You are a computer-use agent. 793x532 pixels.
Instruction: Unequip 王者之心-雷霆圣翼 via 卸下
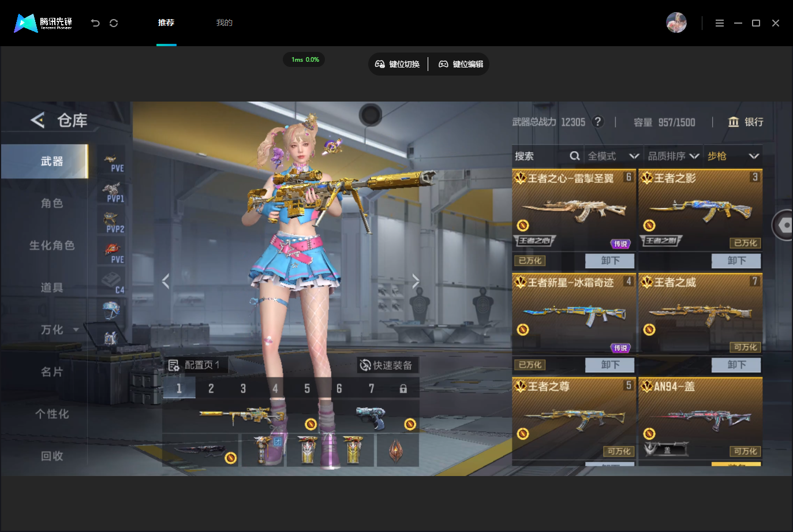tap(609, 261)
